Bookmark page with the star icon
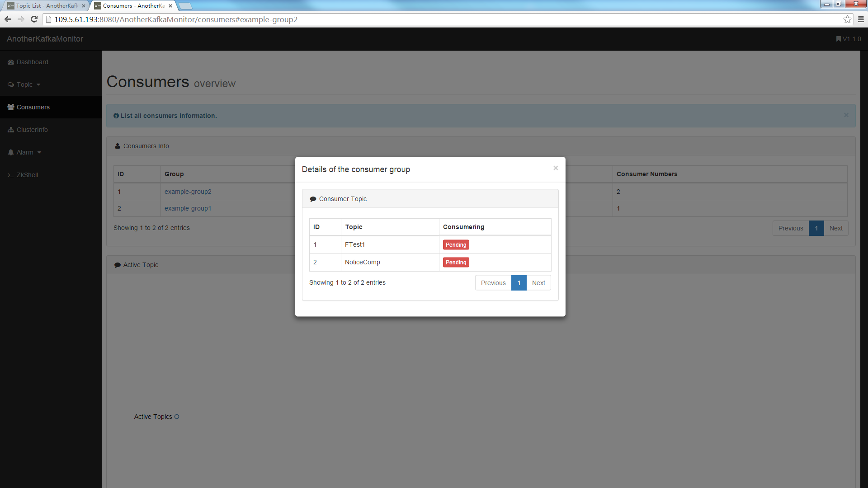The height and width of the screenshot is (488, 868). 847,19
